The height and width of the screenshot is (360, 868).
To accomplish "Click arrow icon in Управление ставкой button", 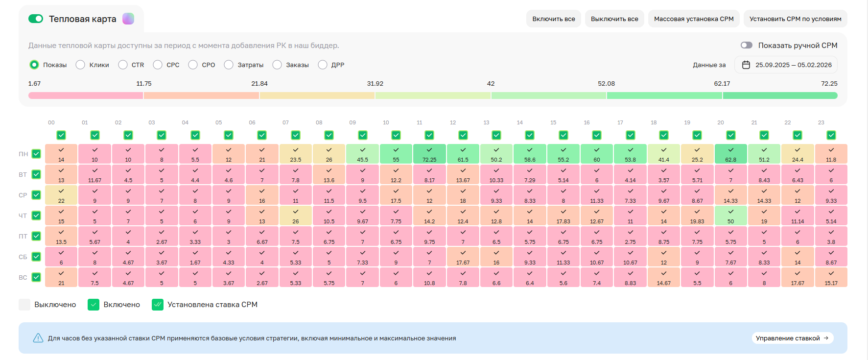I will (x=826, y=338).
